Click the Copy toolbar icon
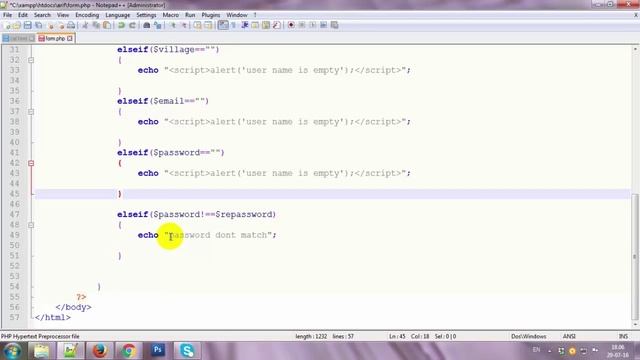 pos(96,25)
